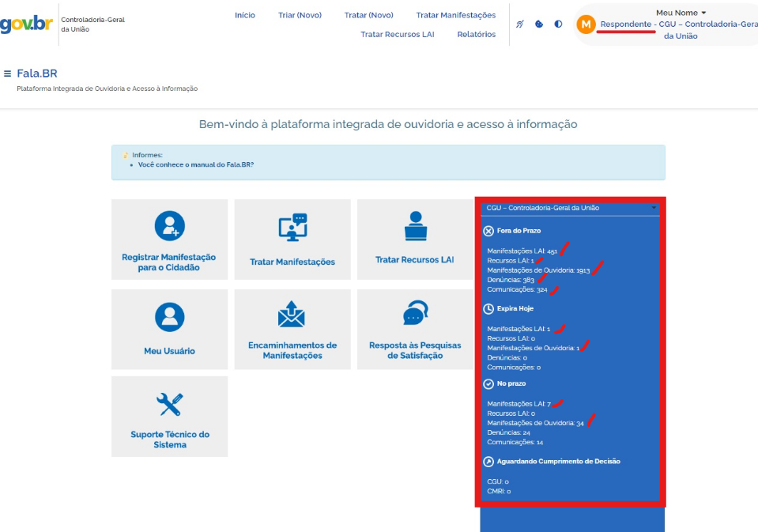Click the Registrar Manifestação para o Cidadão icon
The width and height of the screenshot is (758, 532).
click(x=169, y=226)
